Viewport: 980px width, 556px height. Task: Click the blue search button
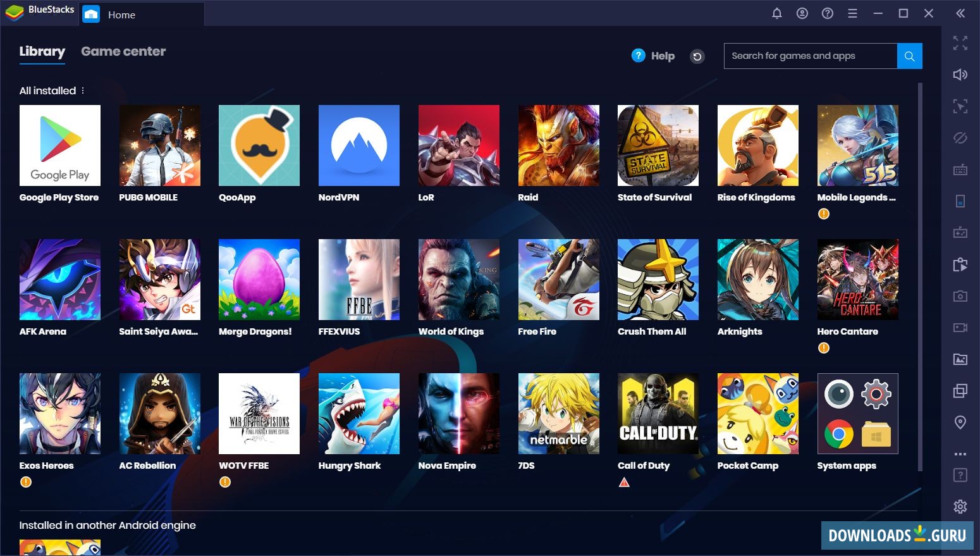click(x=910, y=56)
